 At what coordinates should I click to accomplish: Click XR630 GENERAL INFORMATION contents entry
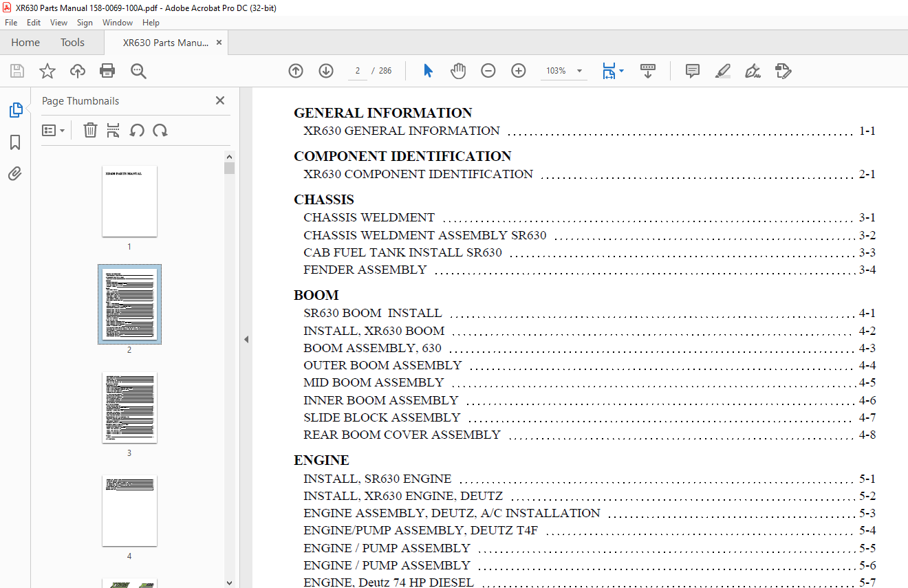point(589,131)
